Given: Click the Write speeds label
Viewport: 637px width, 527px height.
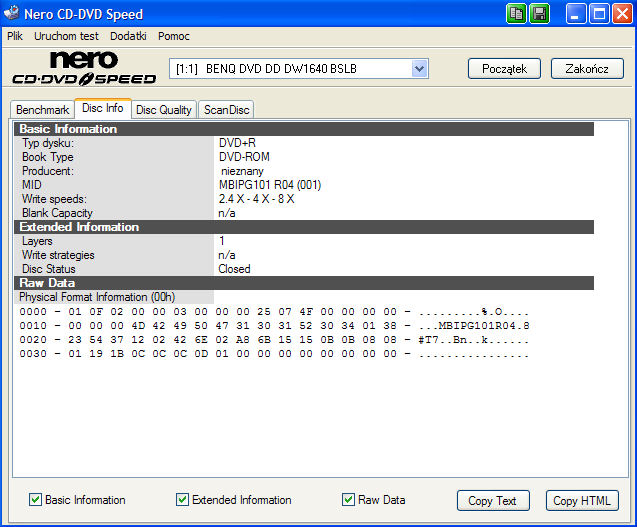Looking at the screenshot, I should tap(54, 199).
